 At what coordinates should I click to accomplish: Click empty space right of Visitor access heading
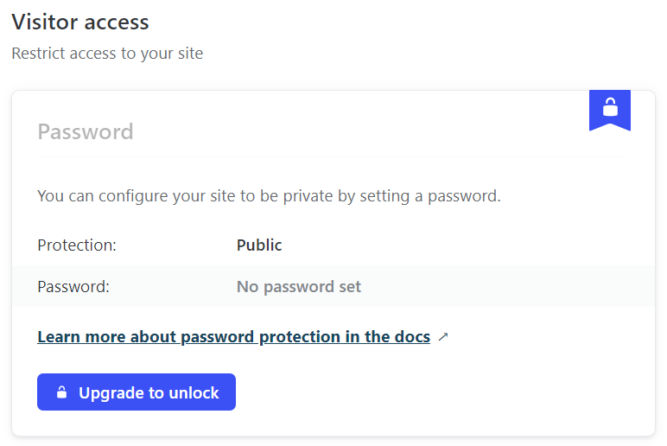404,22
